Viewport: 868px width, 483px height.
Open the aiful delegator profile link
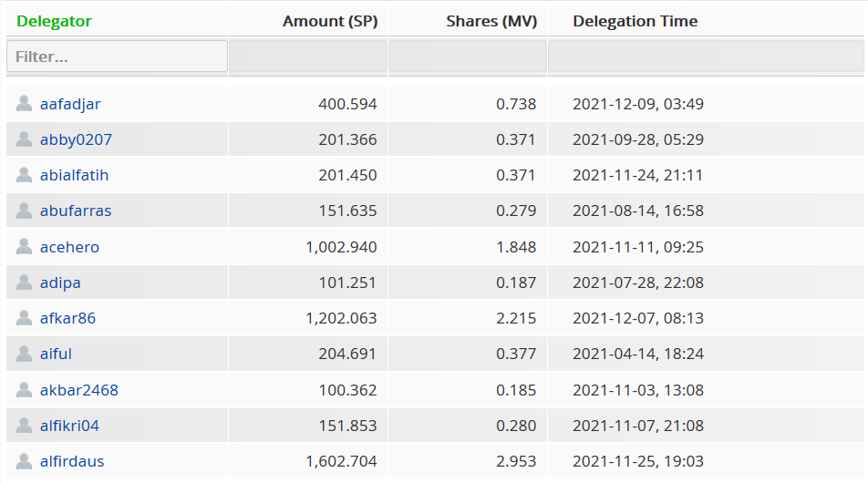56,355
